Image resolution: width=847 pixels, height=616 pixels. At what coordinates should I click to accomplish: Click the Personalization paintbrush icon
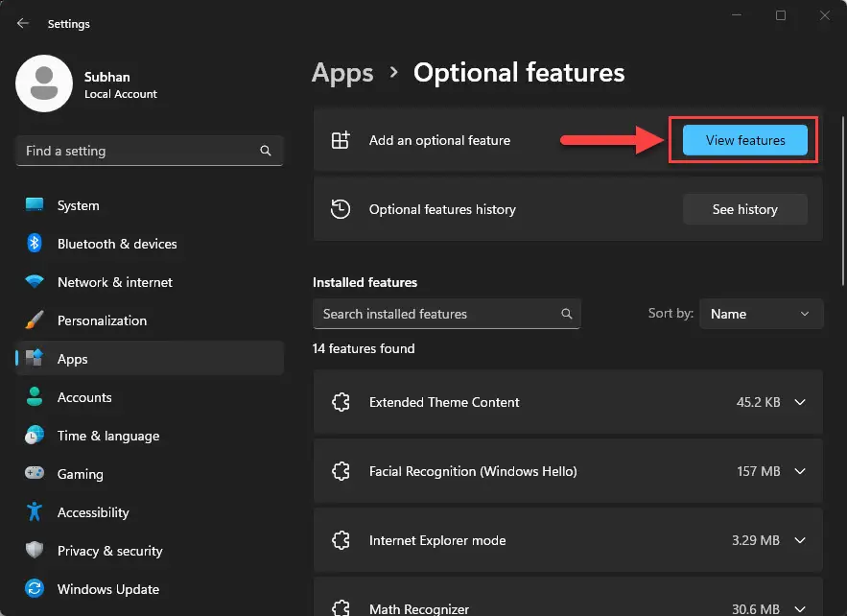click(35, 320)
